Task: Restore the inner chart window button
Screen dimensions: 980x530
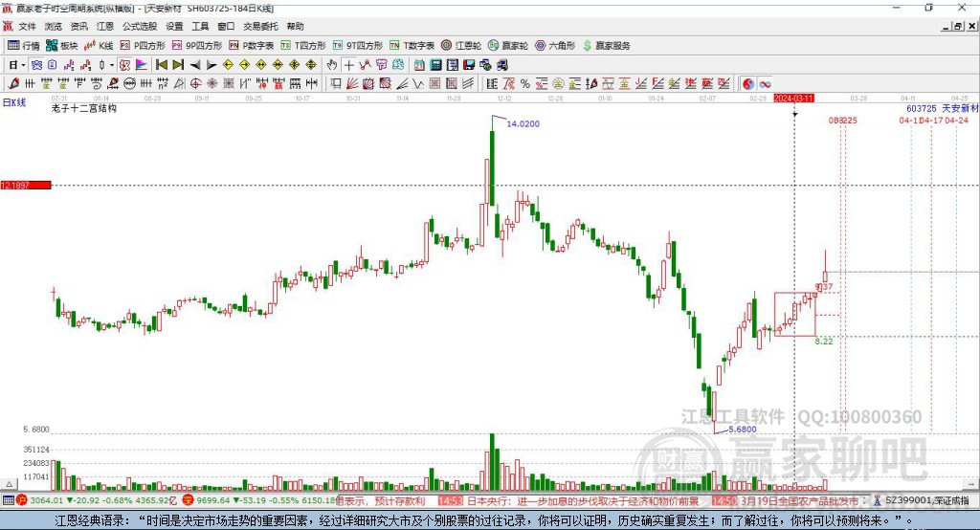Action: click(958, 26)
